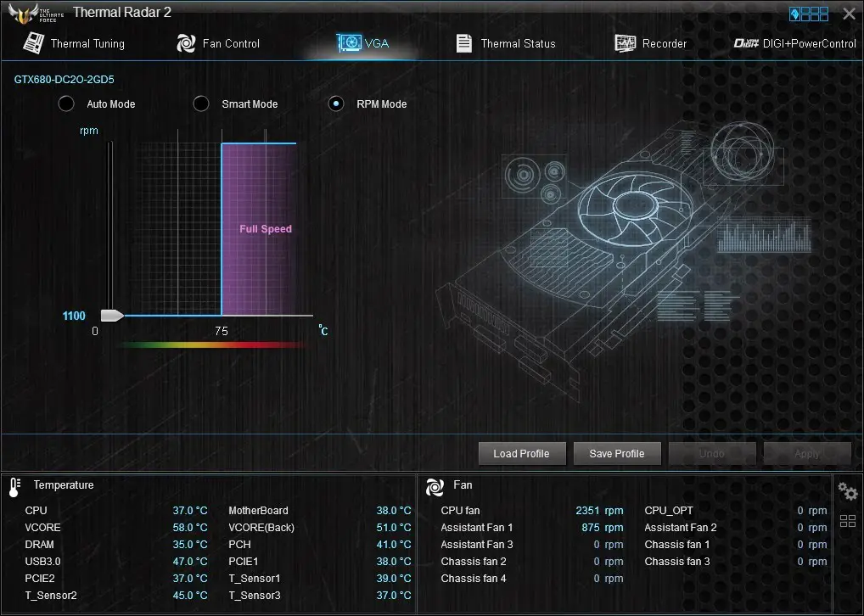
Task: Select the Smart Mode radio button
Action: 201,104
